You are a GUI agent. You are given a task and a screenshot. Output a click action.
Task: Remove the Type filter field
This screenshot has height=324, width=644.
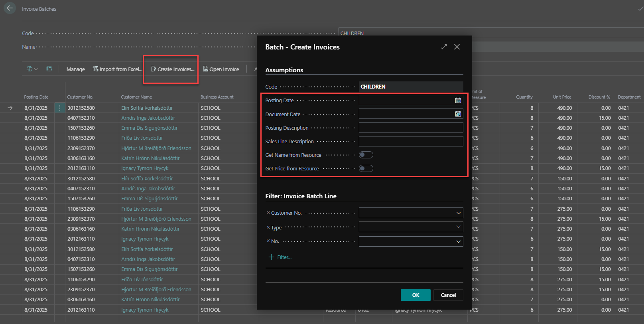pyautogui.click(x=268, y=227)
